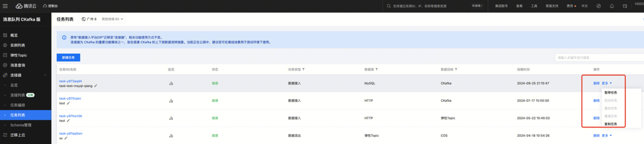The image size is (644, 144).
Task: Open task-y975rpkn task link
Action: (x=70, y=98)
